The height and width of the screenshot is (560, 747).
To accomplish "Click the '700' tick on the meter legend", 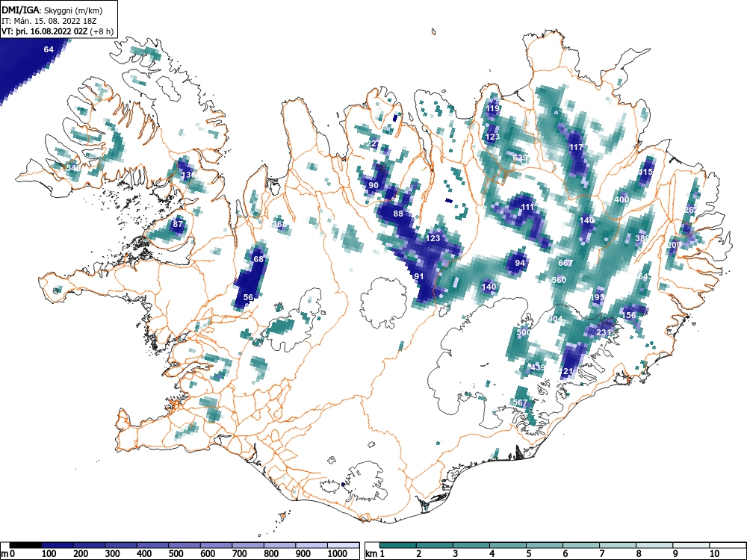I will pos(240,554).
